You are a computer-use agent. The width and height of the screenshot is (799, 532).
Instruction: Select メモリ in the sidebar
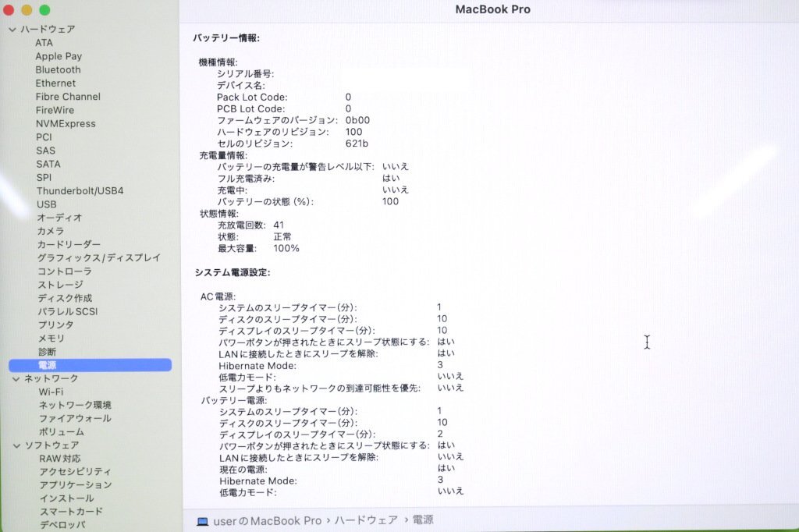pyautogui.click(x=51, y=339)
